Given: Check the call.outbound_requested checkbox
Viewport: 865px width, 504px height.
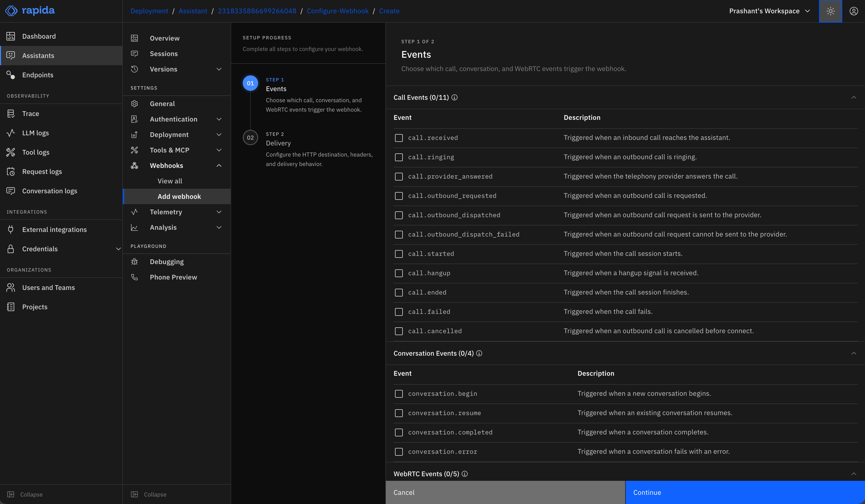Looking at the screenshot, I should pyautogui.click(x=399, y=195).
